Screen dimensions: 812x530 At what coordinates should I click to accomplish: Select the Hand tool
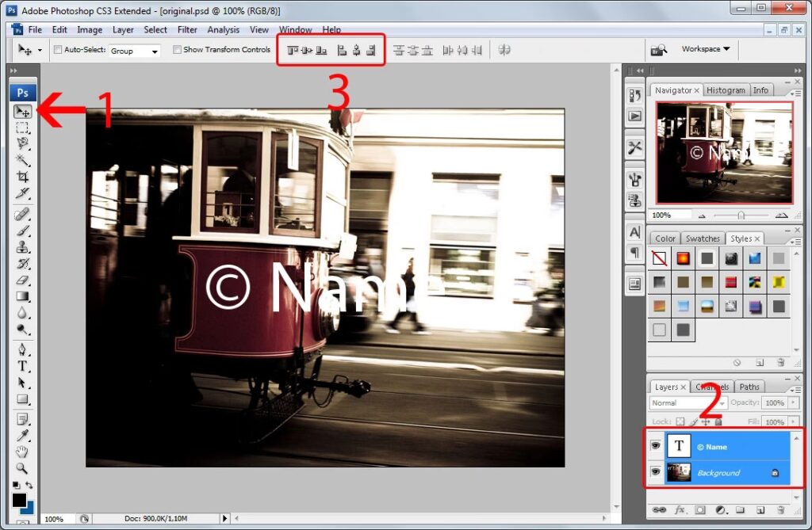point(23,452)
